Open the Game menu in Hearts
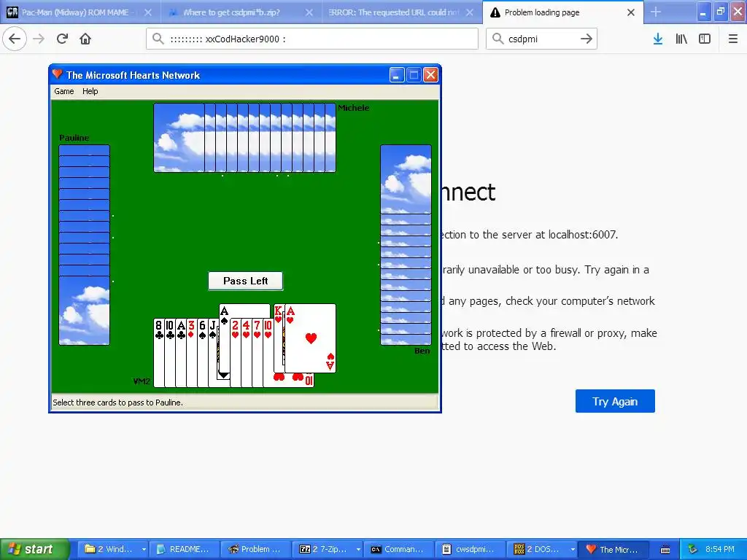 [x=64, y=91]
